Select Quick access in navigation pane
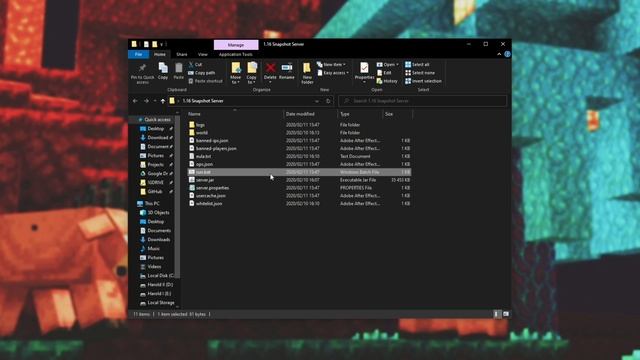The image size is (640, 360). pos(158,120)
